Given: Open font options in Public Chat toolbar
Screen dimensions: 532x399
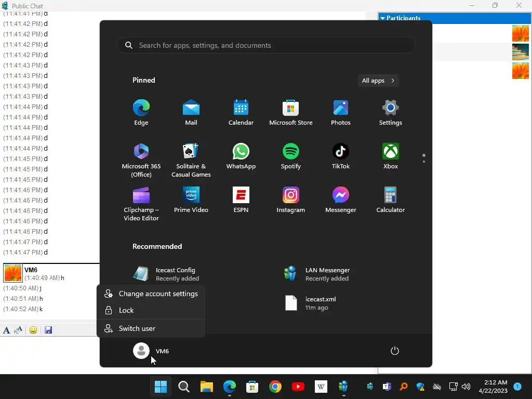Looking at the screenshot, I should tap(6, 330).
